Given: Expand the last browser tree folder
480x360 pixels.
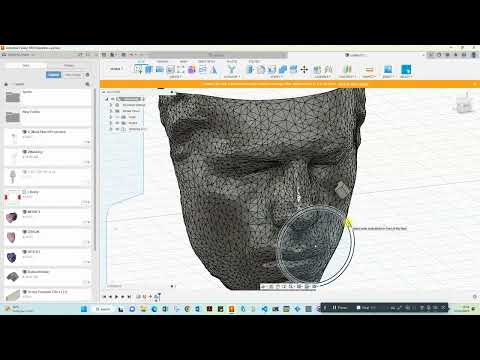Looking at the screenshot, I should click(x=111, y=129).
